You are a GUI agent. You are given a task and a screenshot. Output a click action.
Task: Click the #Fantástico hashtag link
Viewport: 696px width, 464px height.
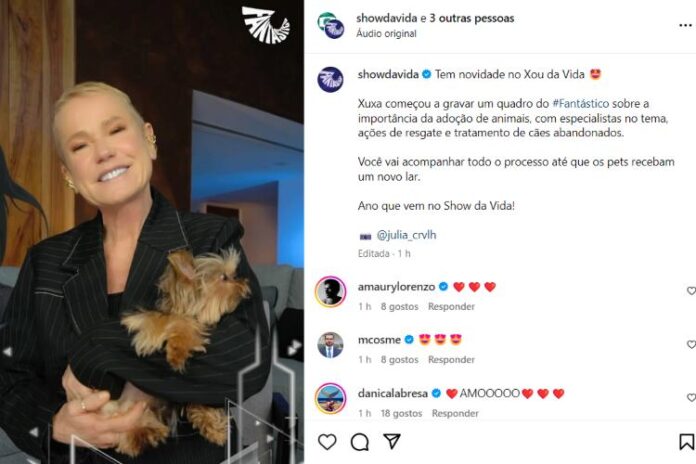581,103
